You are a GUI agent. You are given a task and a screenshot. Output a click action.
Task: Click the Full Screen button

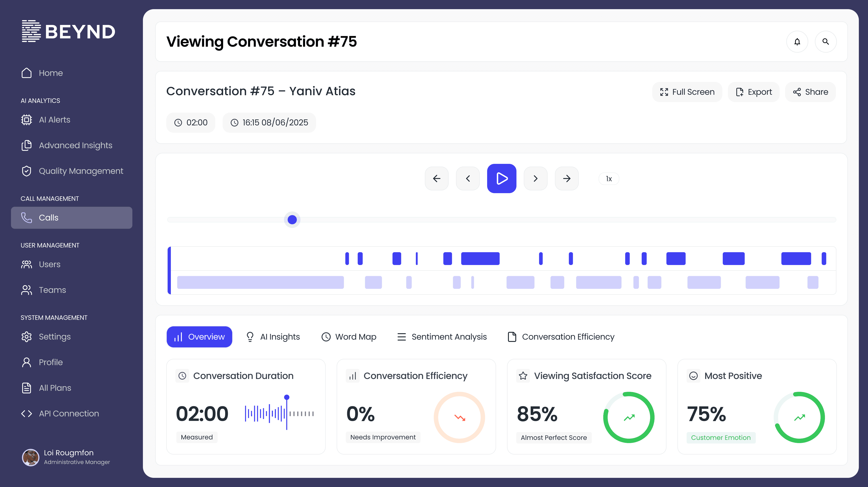tap(687, 92)
